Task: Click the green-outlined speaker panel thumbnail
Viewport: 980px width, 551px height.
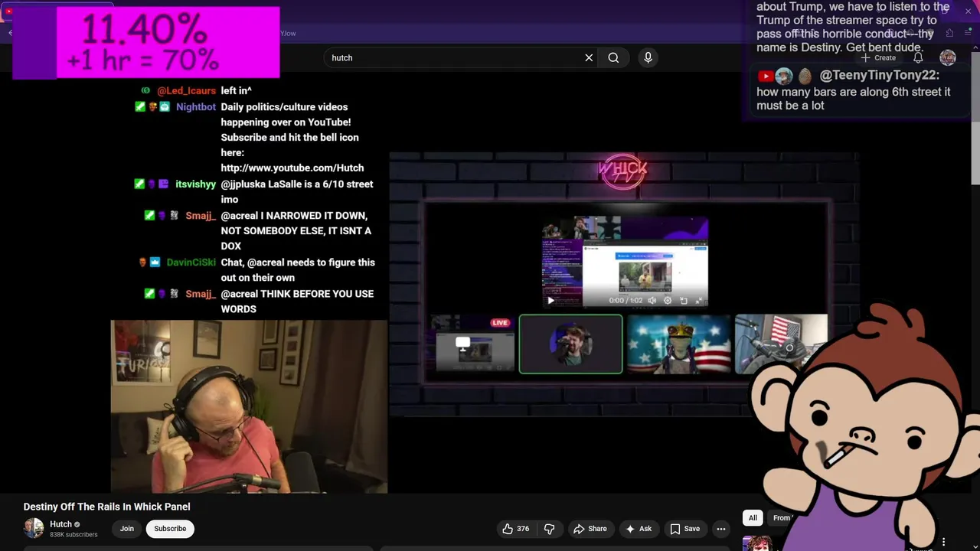Action: pos(570,344)
